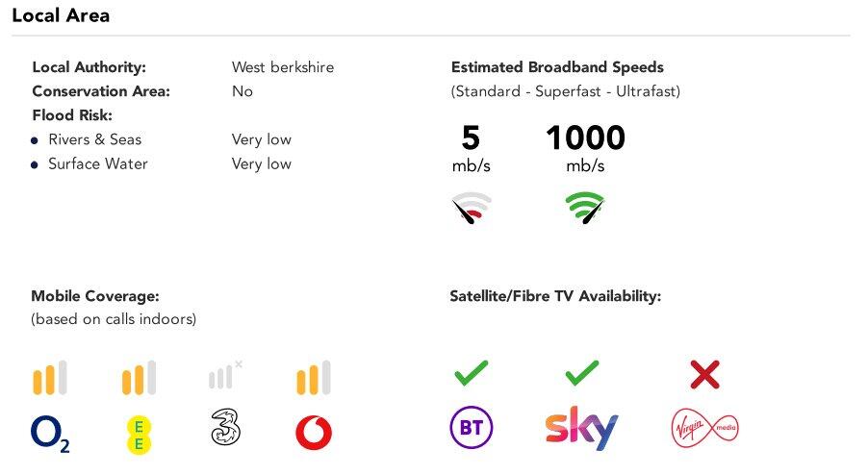Click the EE network logo
Viewport: 868px width, 475px height.
[x=139, y=432]
